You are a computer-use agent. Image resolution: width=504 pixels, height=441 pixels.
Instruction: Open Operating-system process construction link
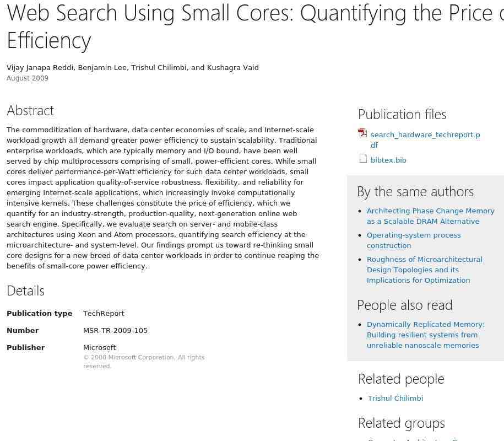pyautogui.click(x=414, y=240)
